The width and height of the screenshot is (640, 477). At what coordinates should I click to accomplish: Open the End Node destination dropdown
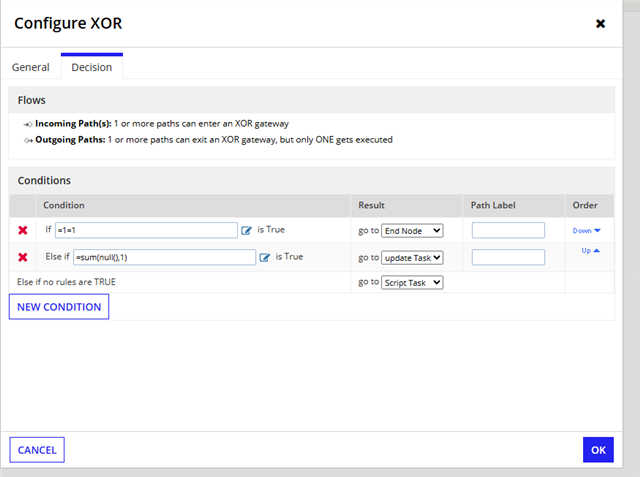point(412,231)
